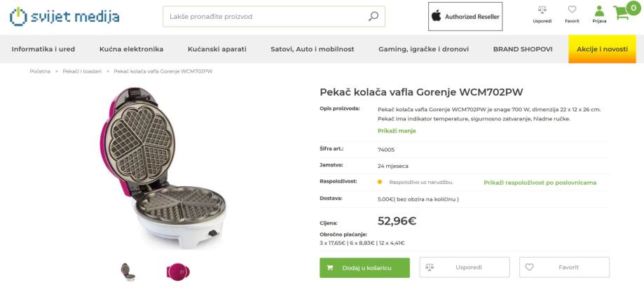
Task: Go to Pekači i tosteri breadcrumb
Action: coord(82,71)
